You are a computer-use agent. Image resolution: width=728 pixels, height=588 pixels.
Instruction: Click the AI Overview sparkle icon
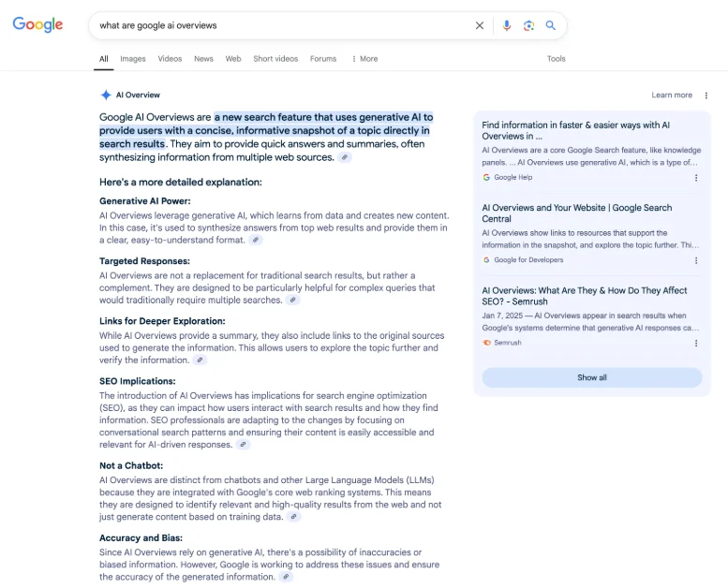106,95
